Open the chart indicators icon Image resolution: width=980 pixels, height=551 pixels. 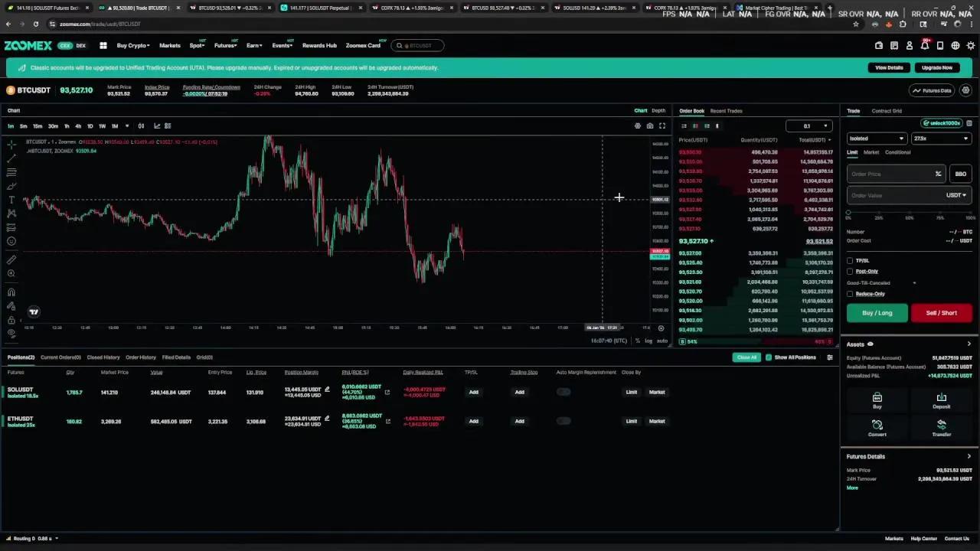pyautogui.click(x=157, y=126)
